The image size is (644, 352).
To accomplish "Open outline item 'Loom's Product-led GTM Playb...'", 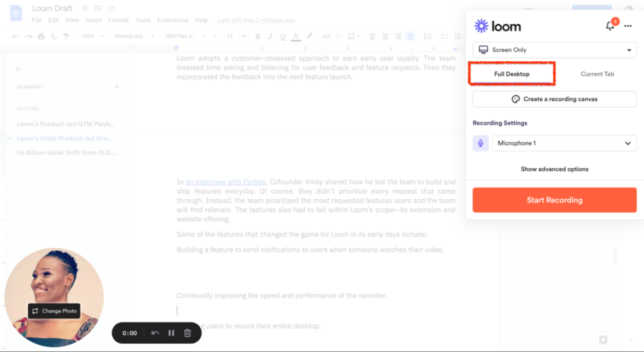I will coord(66,124).
